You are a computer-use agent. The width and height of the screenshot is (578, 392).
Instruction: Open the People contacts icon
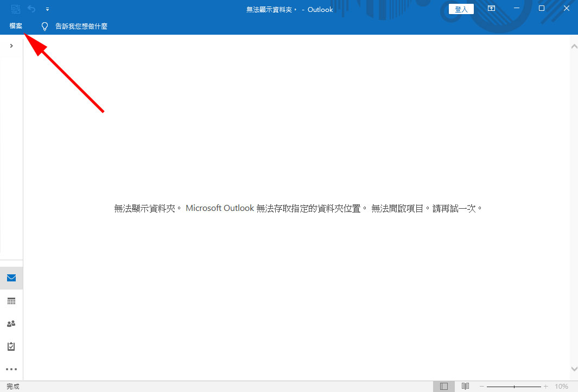pos(11,324)
